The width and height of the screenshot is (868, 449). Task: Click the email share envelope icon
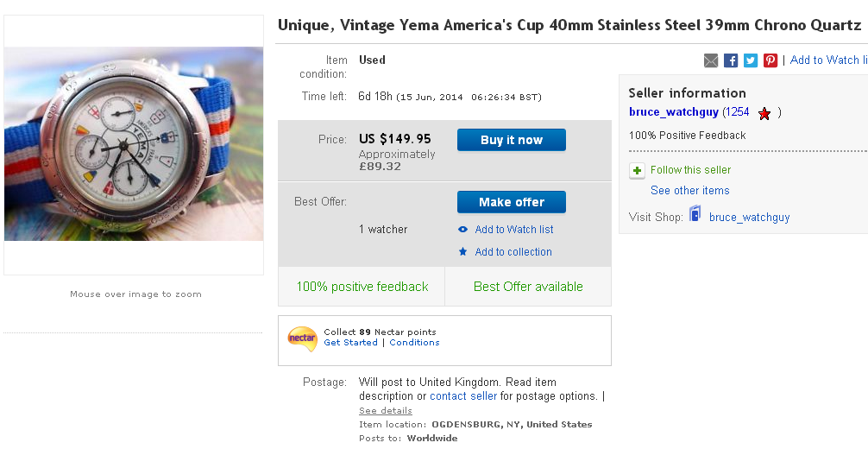(711, 60)
